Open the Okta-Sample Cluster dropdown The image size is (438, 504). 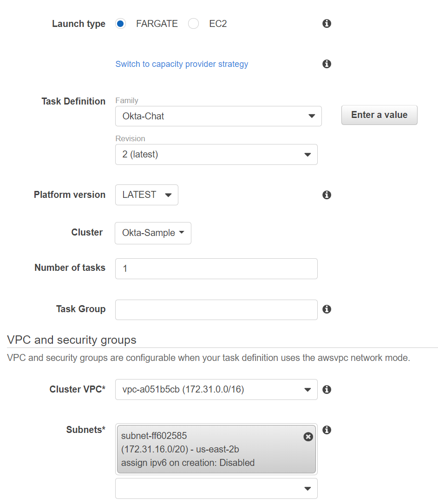click(153, 233)
